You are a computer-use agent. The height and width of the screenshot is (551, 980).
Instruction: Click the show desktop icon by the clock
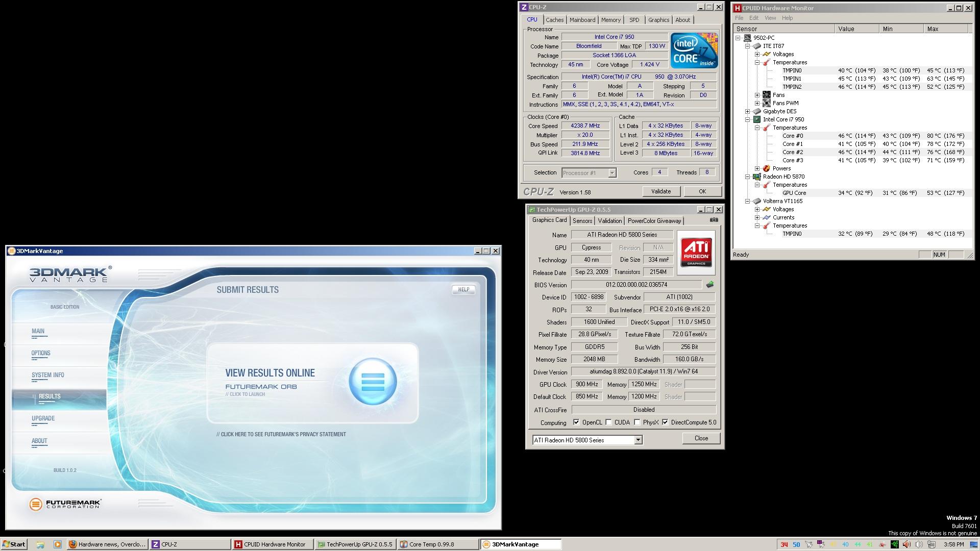[x=974, y=544]
